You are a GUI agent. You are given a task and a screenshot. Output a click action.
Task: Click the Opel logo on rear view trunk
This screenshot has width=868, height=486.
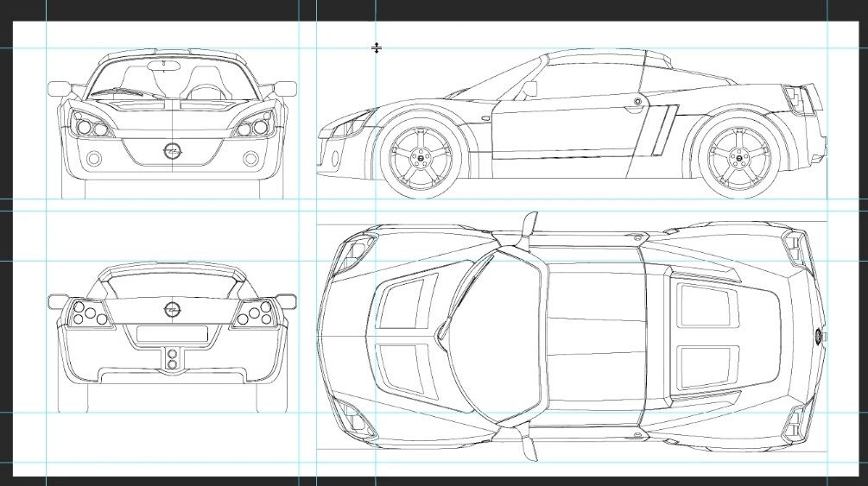pos(172,309)
